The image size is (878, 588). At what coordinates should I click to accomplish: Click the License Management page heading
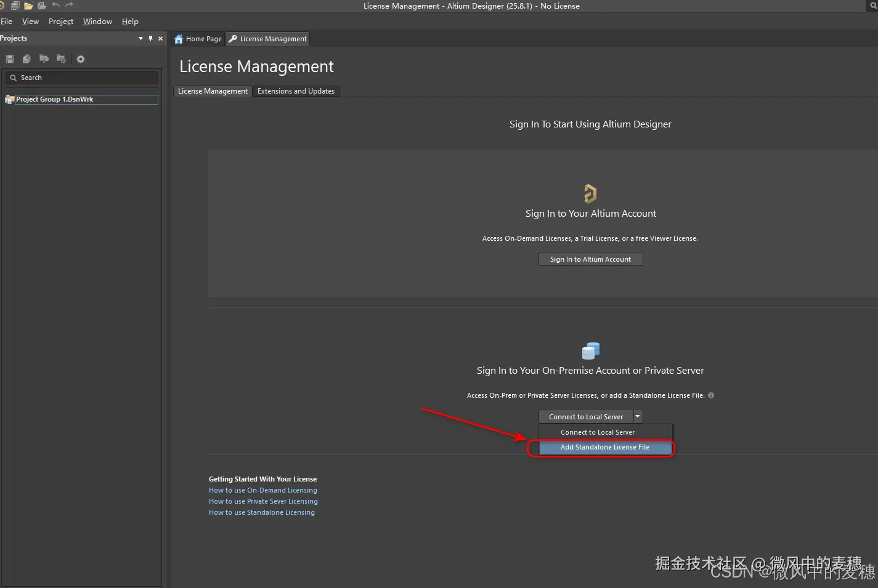[256, 66]
